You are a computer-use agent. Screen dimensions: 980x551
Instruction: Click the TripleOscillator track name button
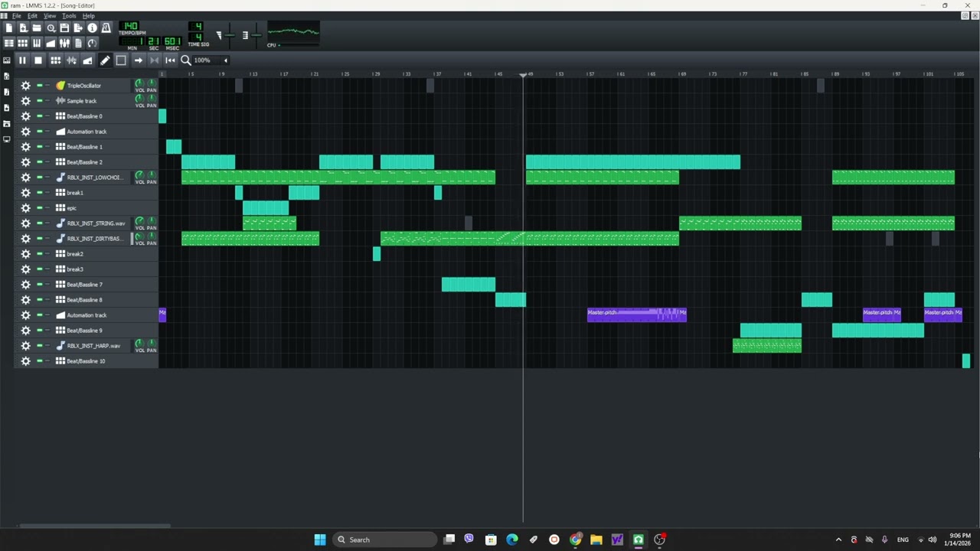click(90, 86)
